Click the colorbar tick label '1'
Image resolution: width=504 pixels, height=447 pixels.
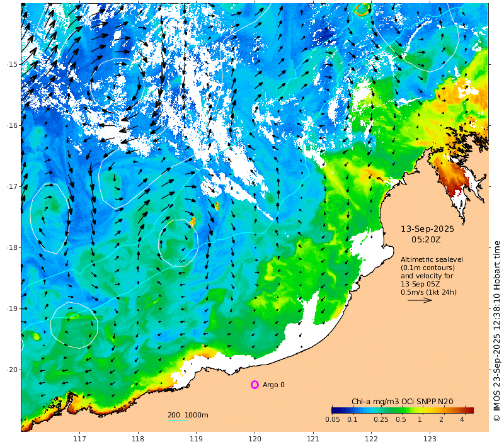[x=420, y=419]
